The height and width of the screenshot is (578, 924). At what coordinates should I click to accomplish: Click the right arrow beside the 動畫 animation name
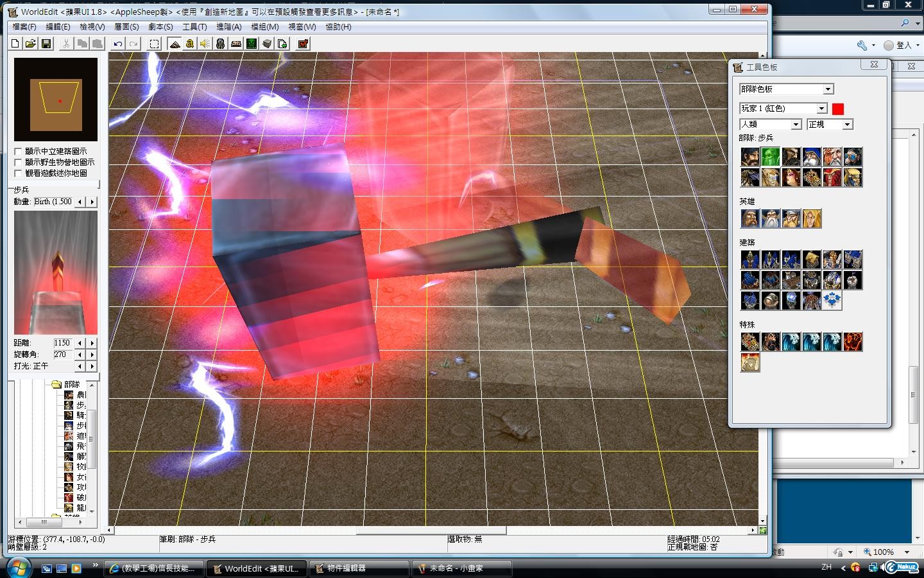tap(92, 202)
